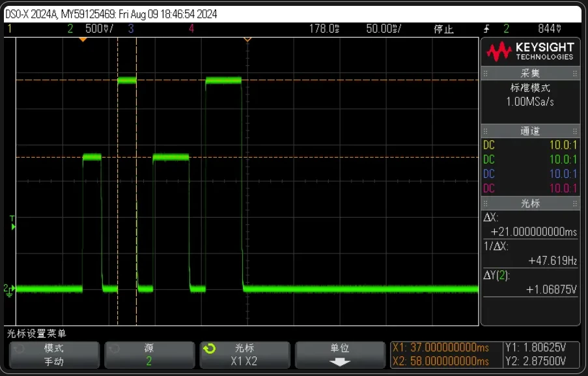588x376 pixels.
Task: Toggle channel 4 indicator in top bar
Action: (x=191, y=29)
